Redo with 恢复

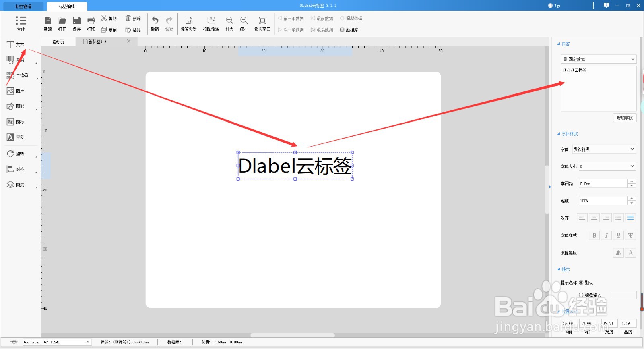169,24
